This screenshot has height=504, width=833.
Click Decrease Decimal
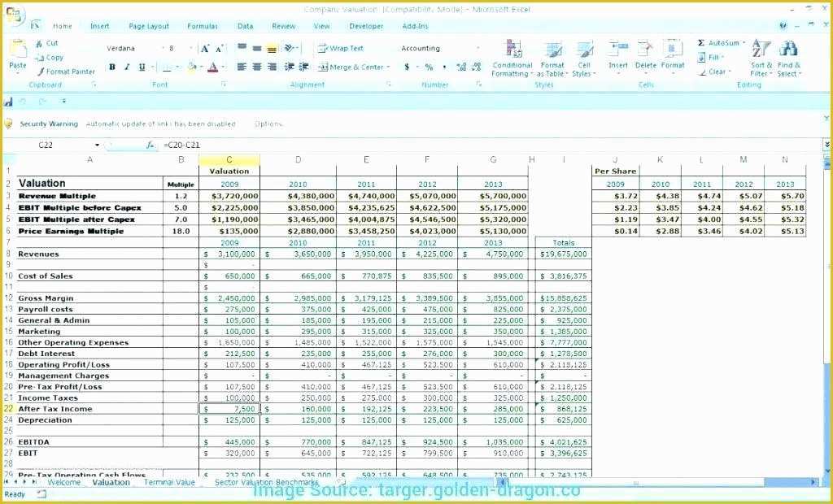tap(476, 67)
